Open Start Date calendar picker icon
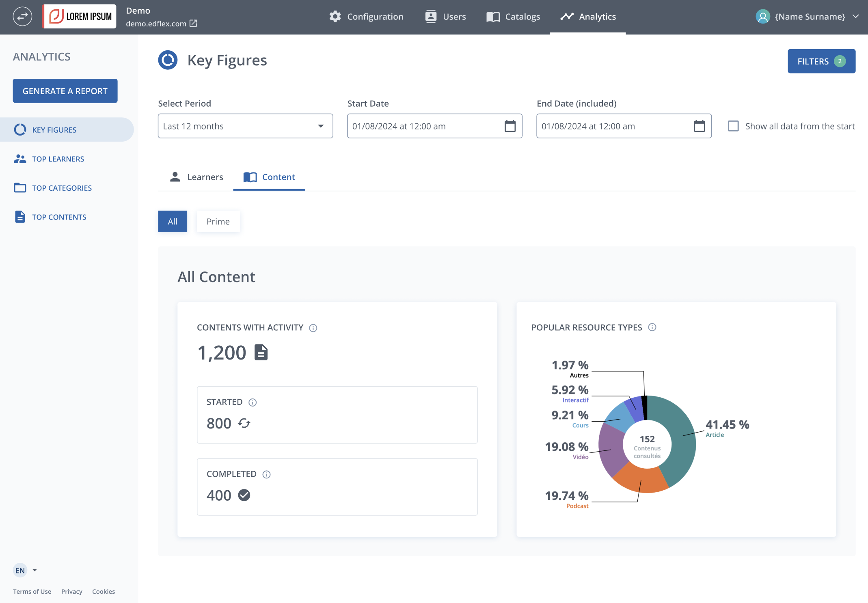This screenshot has width=868, height=603. [510, 126]
